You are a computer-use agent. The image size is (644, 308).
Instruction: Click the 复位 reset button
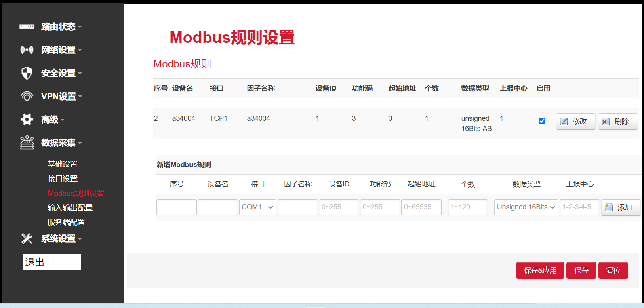click(613, 270)
